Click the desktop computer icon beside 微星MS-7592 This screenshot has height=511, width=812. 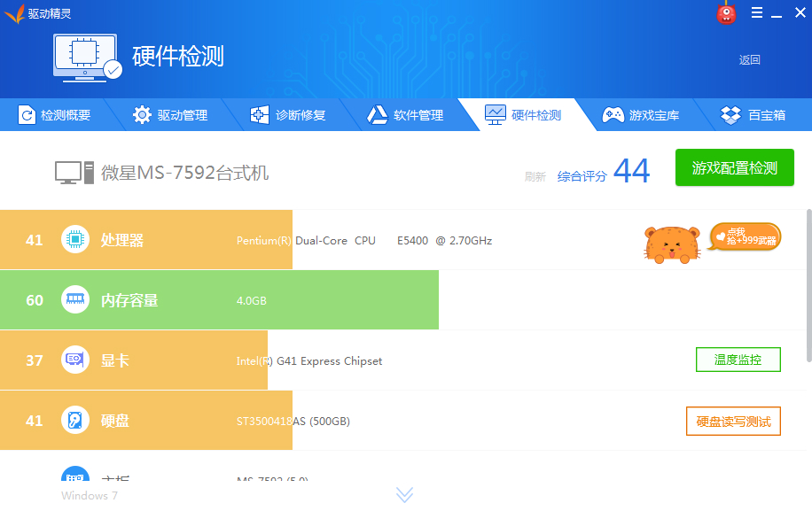tap(74, 173)
